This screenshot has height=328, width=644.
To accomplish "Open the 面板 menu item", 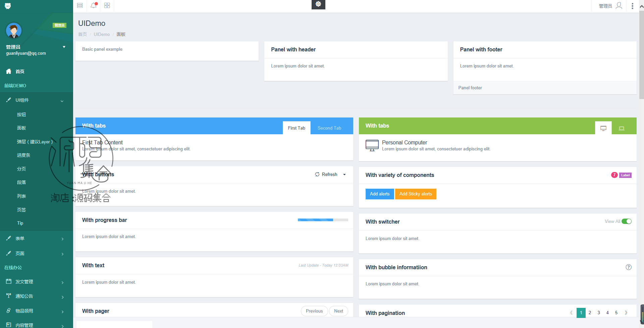I will click(21, 128).
